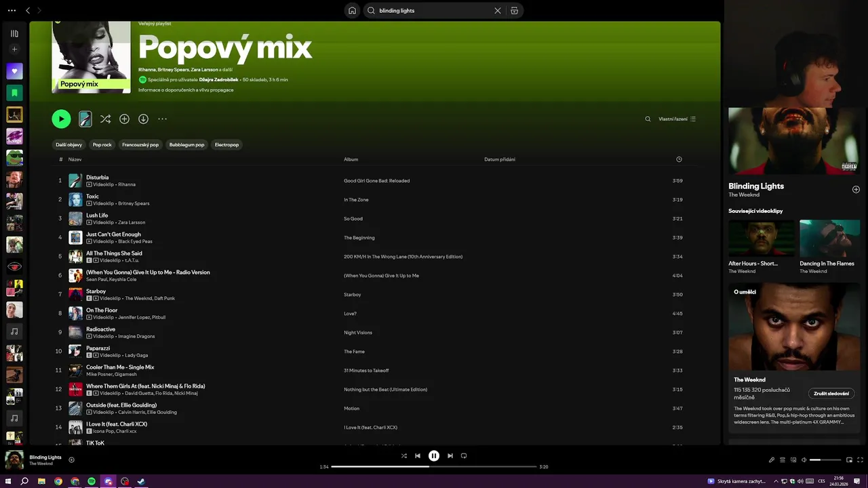The width and height of the screenshot is (868, 488).
Task: Show lyrics with microphone icon
Action: coord(771,460)
